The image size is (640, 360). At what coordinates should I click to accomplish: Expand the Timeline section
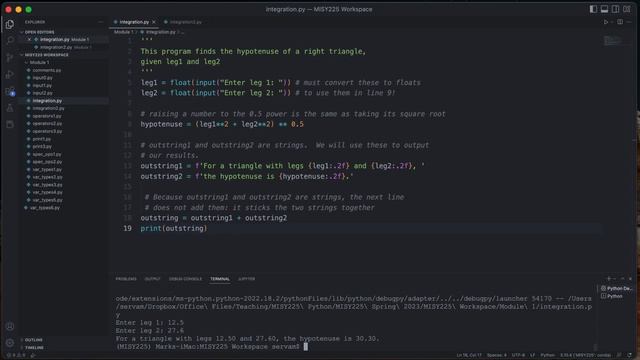(34, 347)
